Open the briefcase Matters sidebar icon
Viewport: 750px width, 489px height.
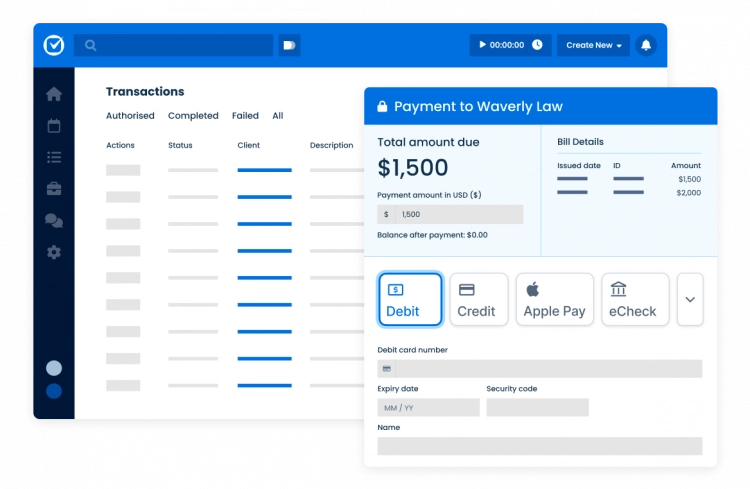[x=54, y=188]
